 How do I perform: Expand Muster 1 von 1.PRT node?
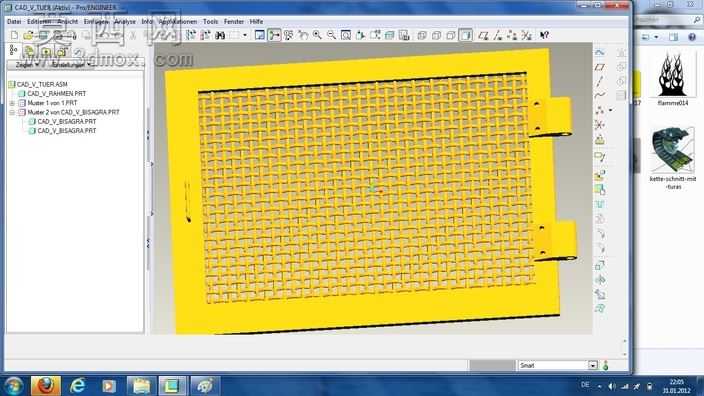tap(12, 103)
